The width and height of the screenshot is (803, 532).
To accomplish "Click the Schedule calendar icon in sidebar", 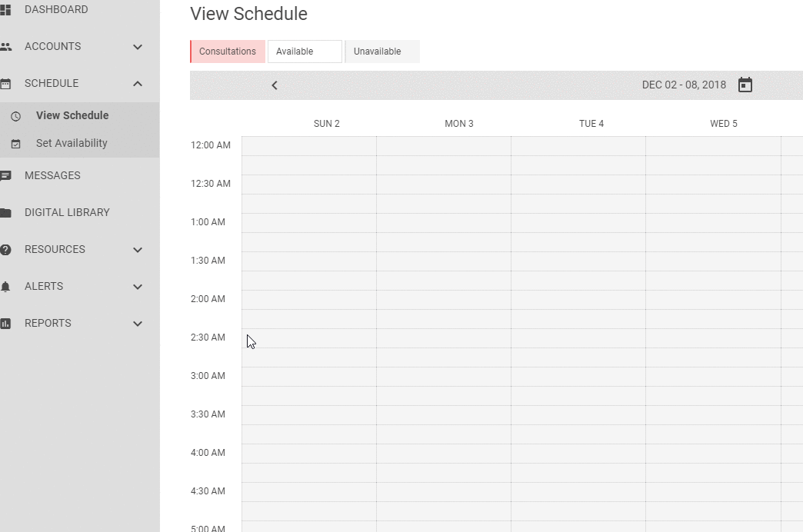I will (x=6, y=84).
